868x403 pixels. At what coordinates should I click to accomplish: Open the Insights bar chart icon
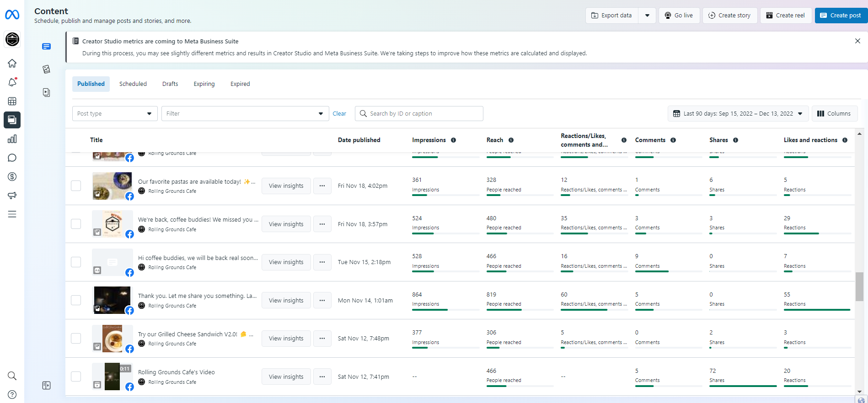[12, 139]
